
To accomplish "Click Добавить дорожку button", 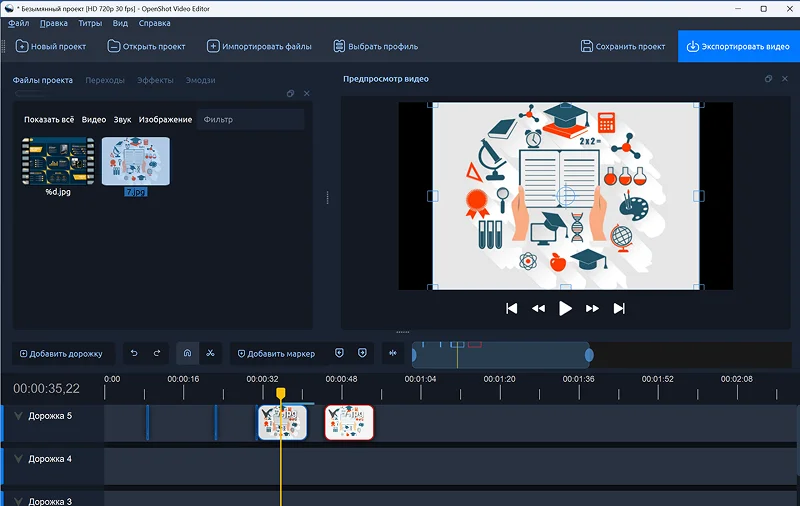I will coord(61,353).
